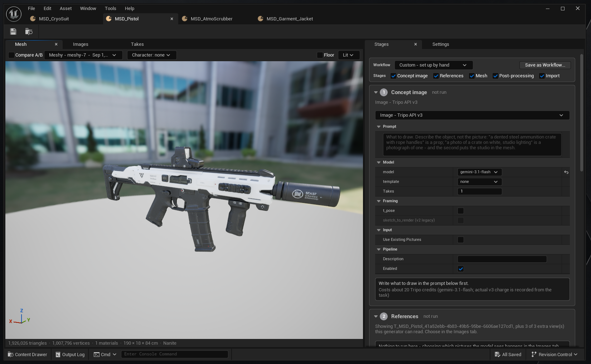Image resolution: width=591 pixels, height=364 pixels.
Task: Open the Workflow Custom - set up by hand dropdown
Action: tap(433, 65)
